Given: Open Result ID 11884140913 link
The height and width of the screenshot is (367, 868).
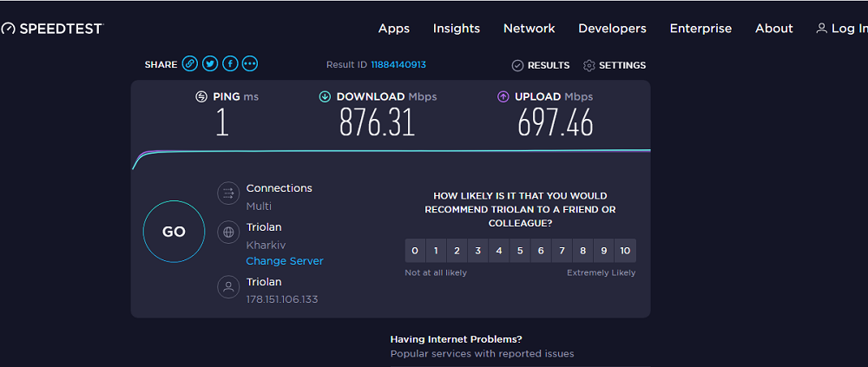Looking at the screenshot, I should 398,65.
